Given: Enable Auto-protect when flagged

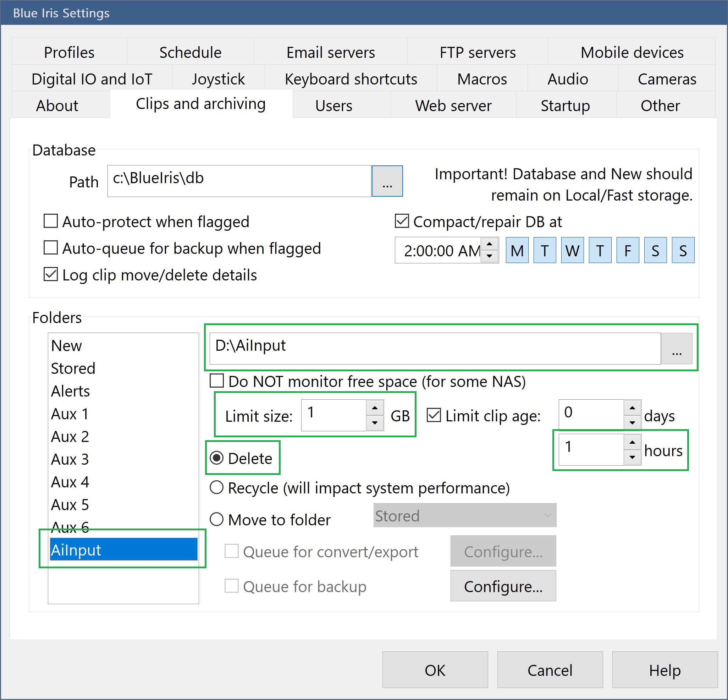Looking at the screenshot, I should pyautogui.click(x=50, y=221).
